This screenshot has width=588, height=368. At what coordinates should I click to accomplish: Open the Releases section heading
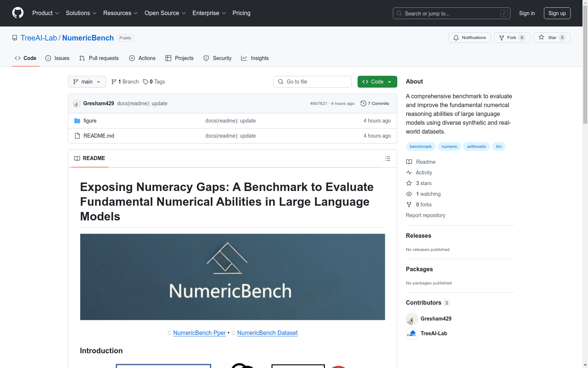tap(419, 236)
